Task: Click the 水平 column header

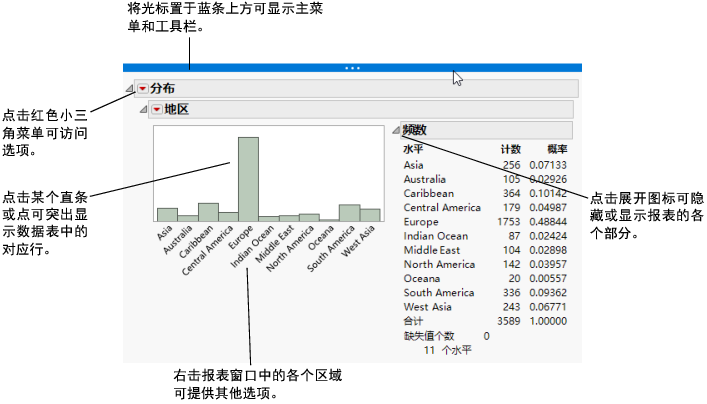Action: click(x=413, y=149)
